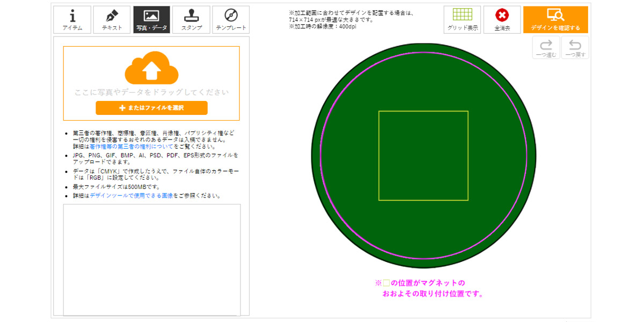The height and width of the screenshot is (322, 644).
Task: Open 著作権等の第三者の権利について link
Action: pyautogui.click(x=131, y=146)
